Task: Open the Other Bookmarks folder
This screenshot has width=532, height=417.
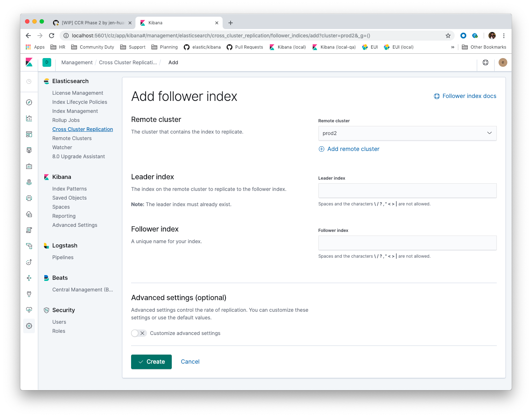Action: tap(484, 47)
